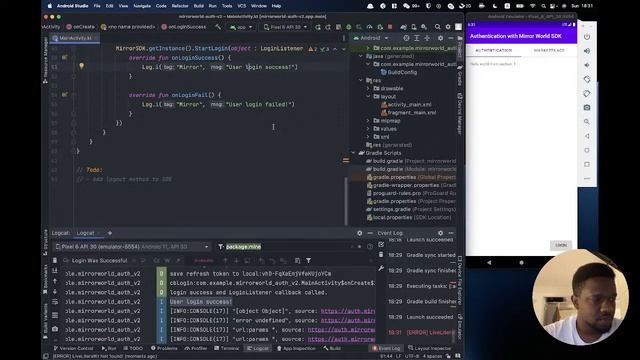Image resolution: width=640 pixels, height=360 pixels.
Task: Click the Event Log trash icon
Action: [x=381, y=255]
